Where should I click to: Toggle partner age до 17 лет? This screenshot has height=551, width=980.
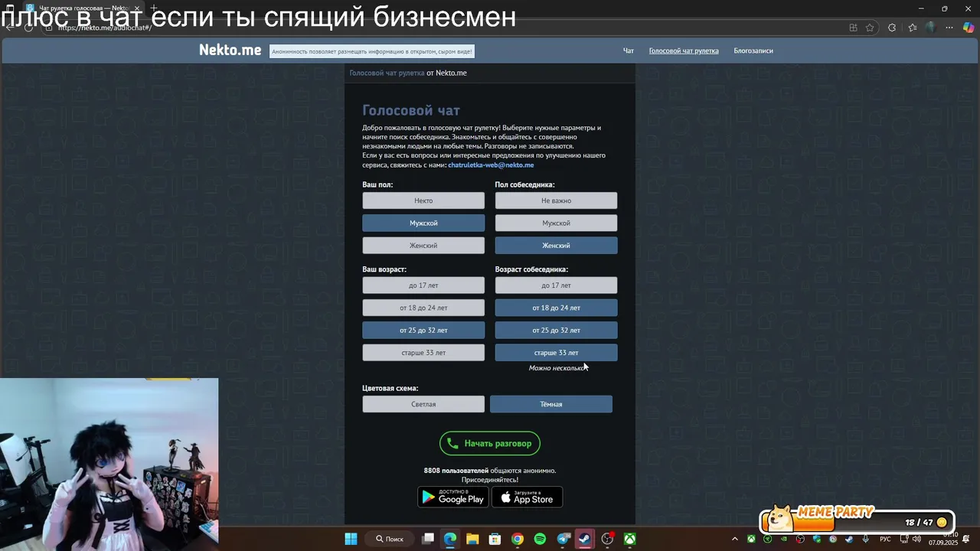click(x=556, y=285)
